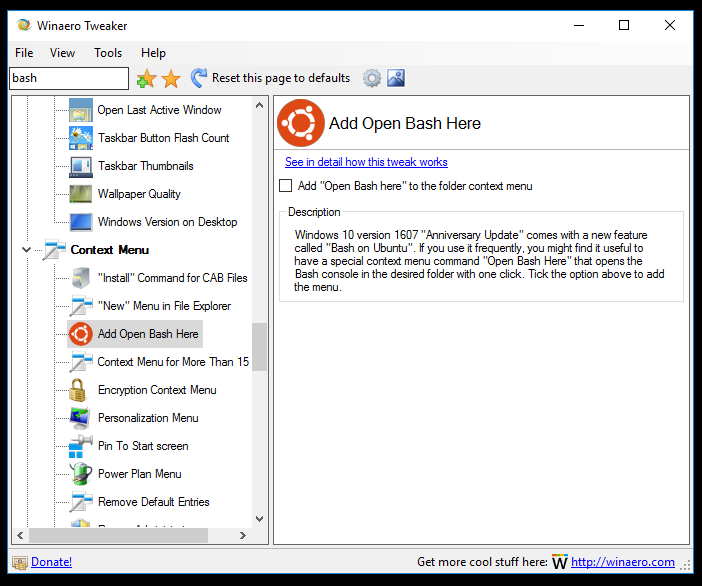The image size is (702, 586).
Task: Open the Help menu
Action: pos(153,53)
